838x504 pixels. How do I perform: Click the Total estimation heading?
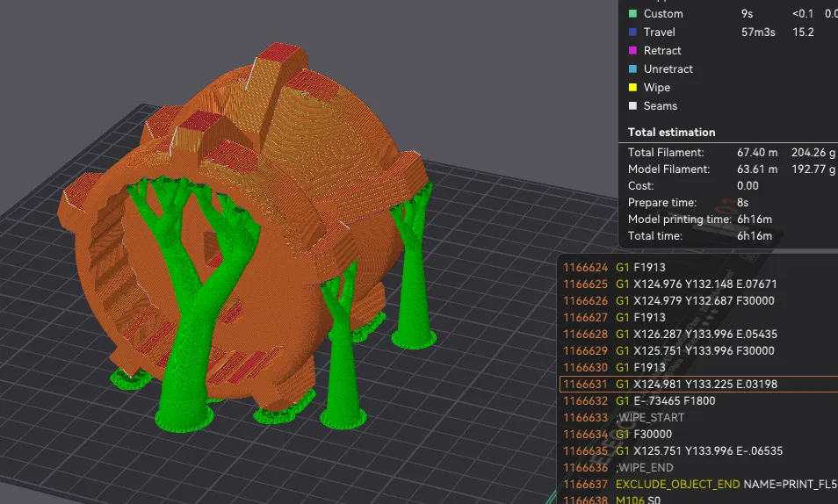[x=671, y=133]
